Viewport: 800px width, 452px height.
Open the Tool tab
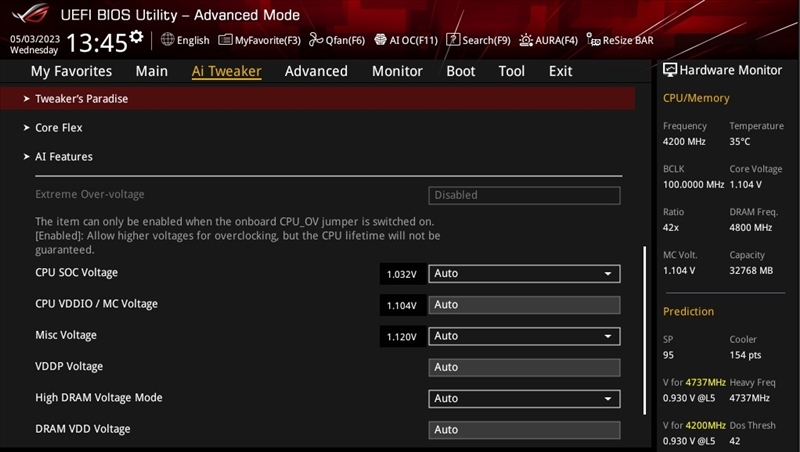click(512, 71)
